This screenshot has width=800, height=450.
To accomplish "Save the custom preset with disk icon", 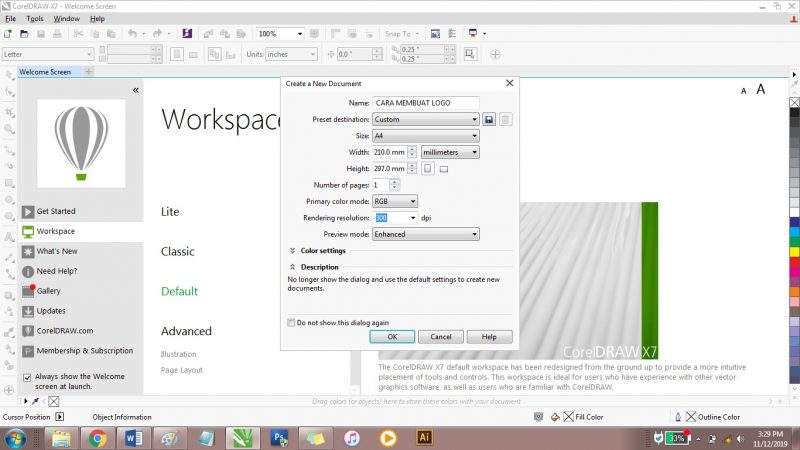I will pyautogui.click(x=489, y=119).
